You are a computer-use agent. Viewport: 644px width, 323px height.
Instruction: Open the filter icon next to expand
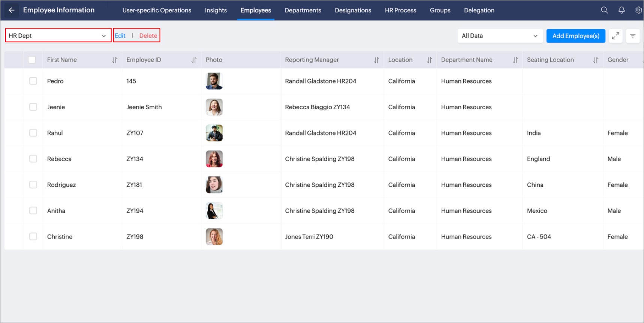click(633, 36)
